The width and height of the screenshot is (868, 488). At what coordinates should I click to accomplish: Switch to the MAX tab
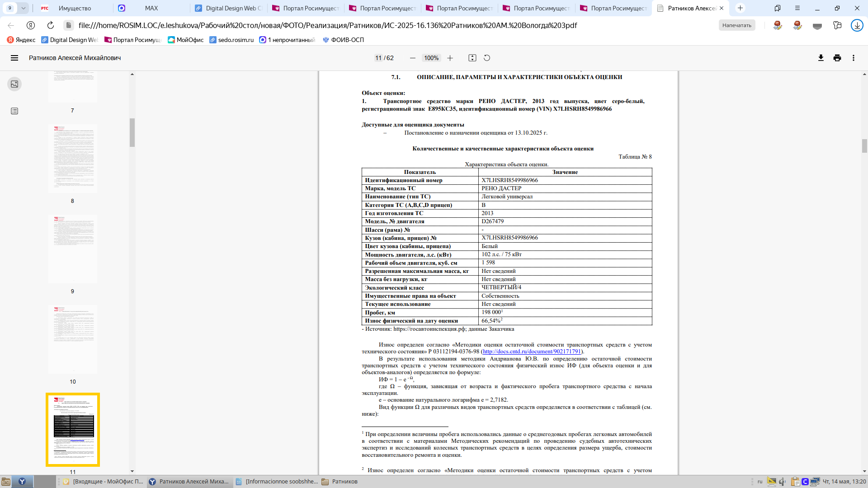coord(151,8)
